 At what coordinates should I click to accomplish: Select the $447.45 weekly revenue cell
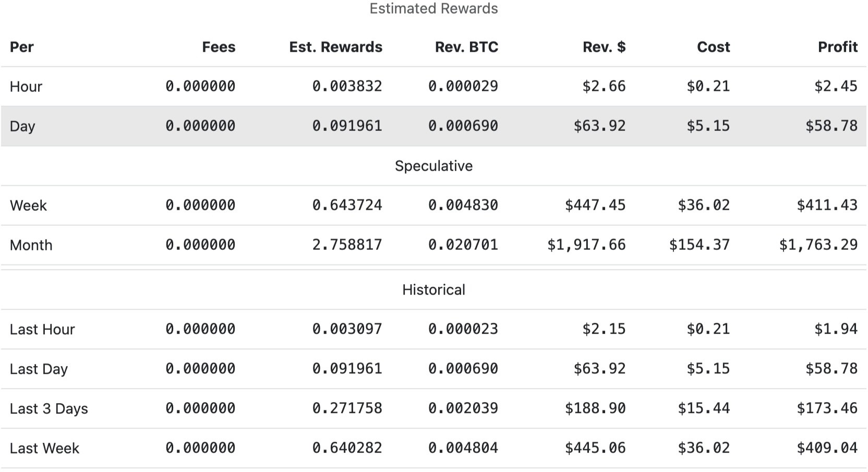click(x=595, y=205)
